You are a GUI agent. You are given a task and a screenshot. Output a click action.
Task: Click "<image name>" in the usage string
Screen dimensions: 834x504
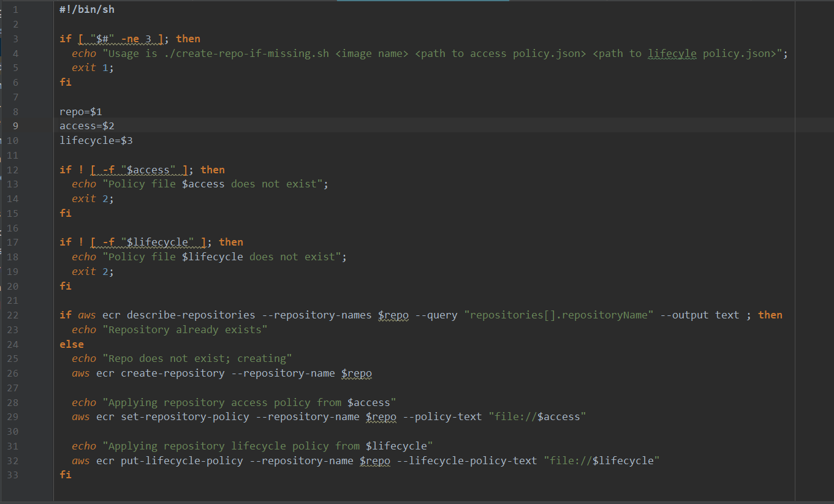point(372,53)
